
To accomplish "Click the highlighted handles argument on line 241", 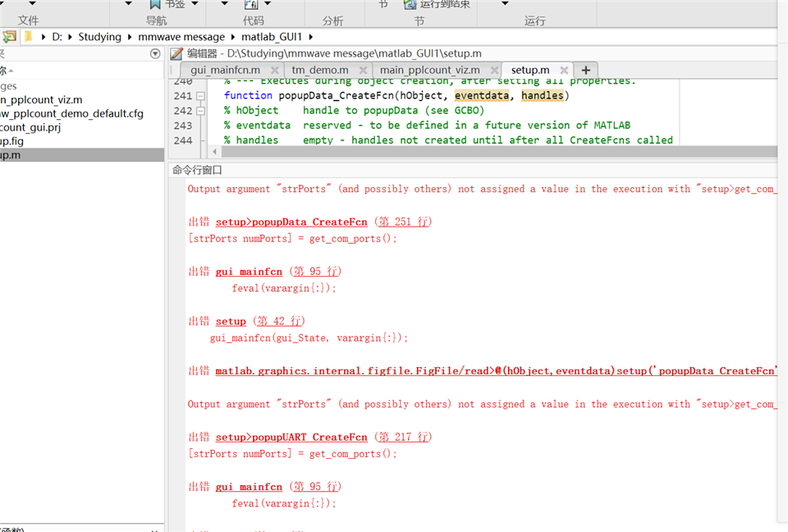I will point(543,95).
